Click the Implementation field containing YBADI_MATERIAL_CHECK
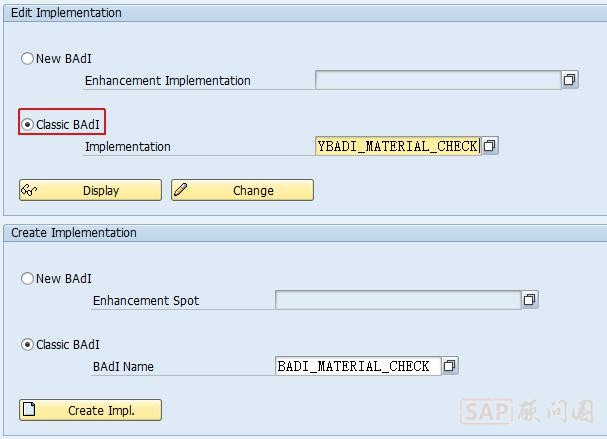 coord(397,146)
